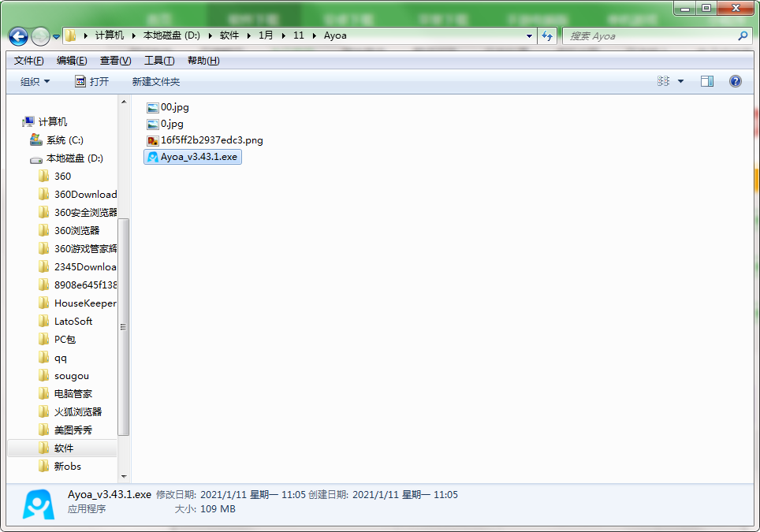
Task: Open the 工具(T) menu
Action: tap(159, 61)
